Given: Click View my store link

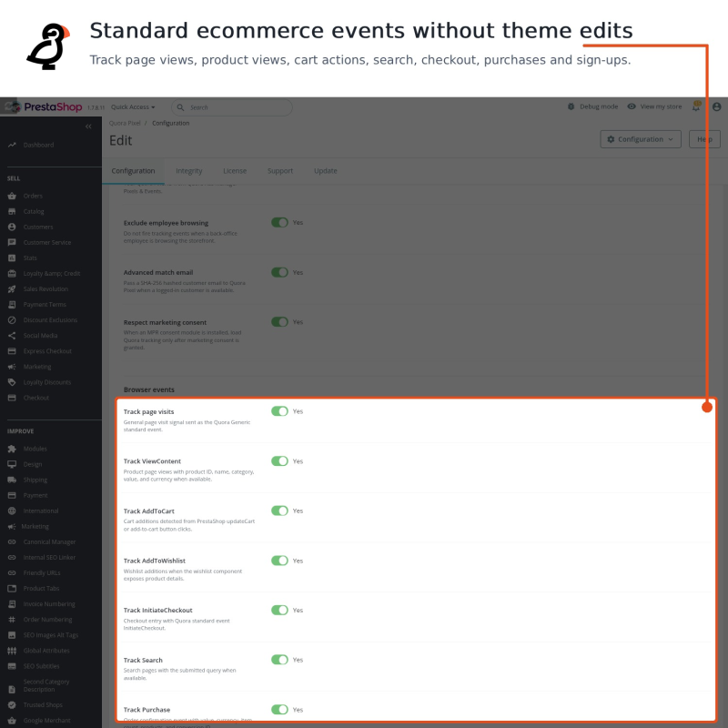Looking at the screenshot, I should pos(654,106).
